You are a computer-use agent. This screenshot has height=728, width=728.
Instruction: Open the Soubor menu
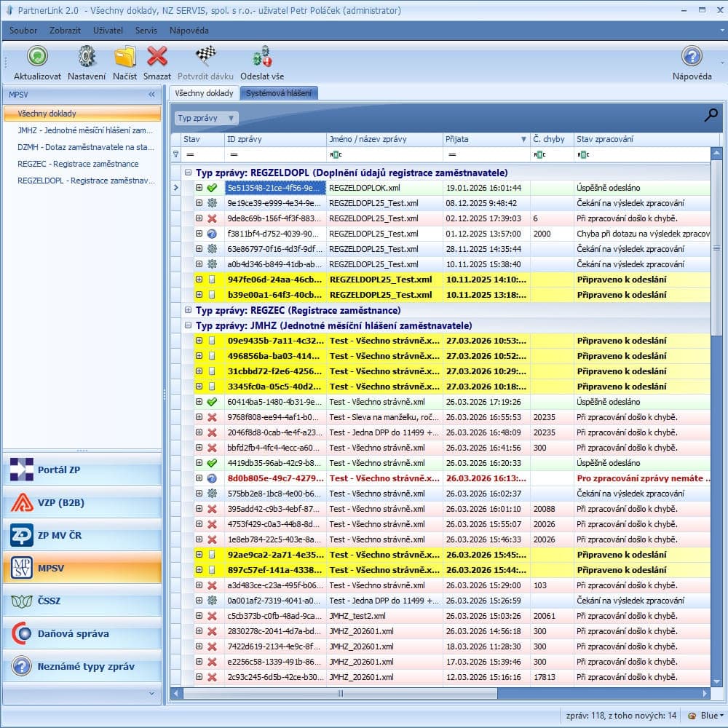click(x=23, y=30)
